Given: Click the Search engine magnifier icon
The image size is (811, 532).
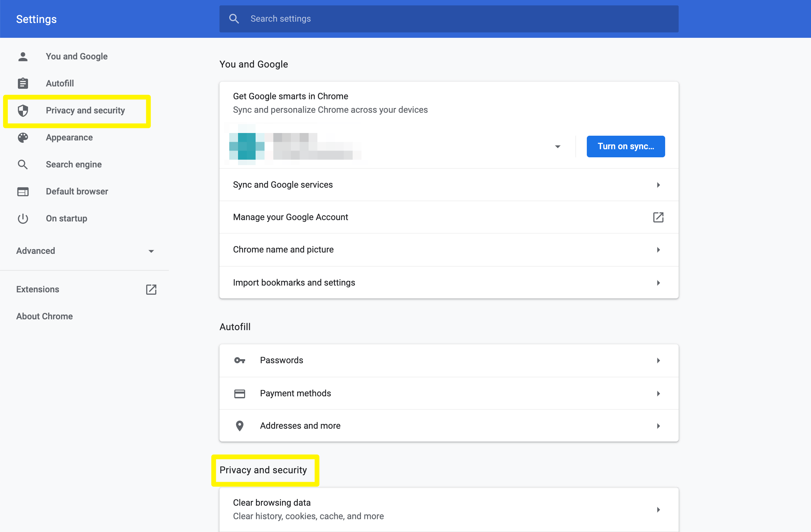Looking at the screenshot, I should [x=23, y=164].
